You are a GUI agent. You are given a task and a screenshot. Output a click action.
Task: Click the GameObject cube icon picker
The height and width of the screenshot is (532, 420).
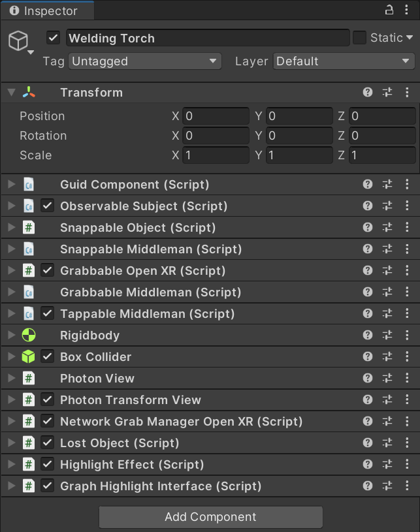pos(18,42)
